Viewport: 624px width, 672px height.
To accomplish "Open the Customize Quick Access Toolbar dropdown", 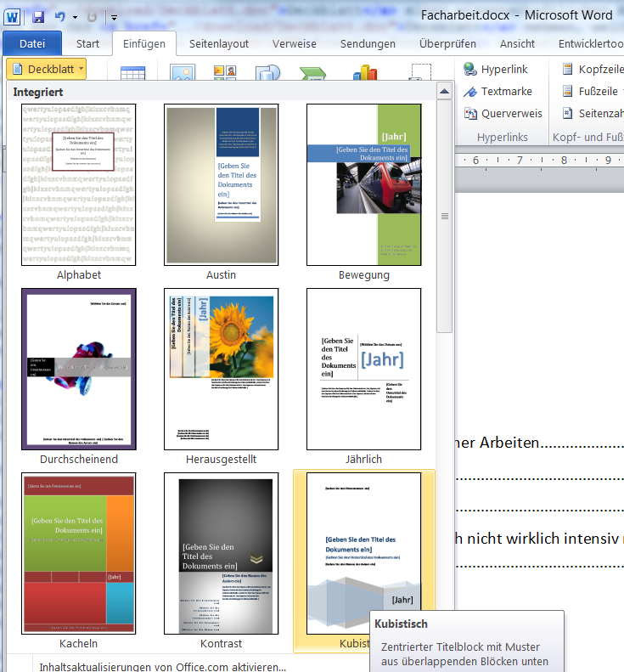I will [114, 18].
